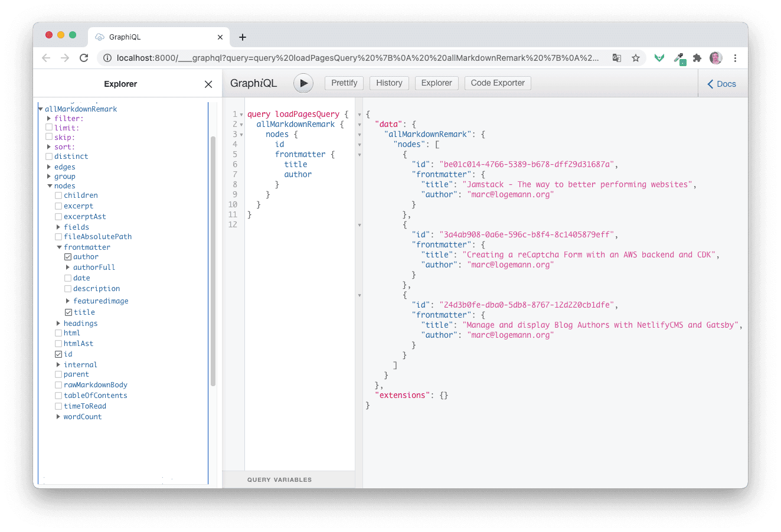
Task: Uncheck the id field checkbox
Action: click(58, 354)
